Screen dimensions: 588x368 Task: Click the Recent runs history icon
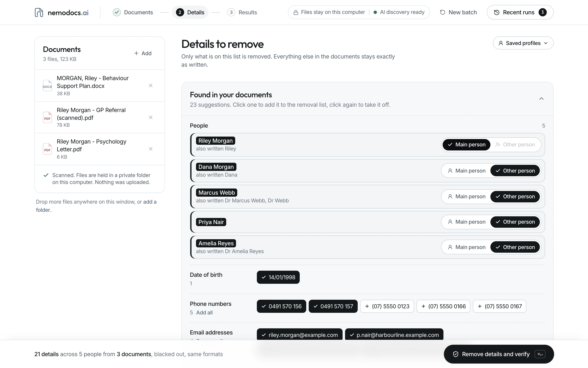pos(497,12)
